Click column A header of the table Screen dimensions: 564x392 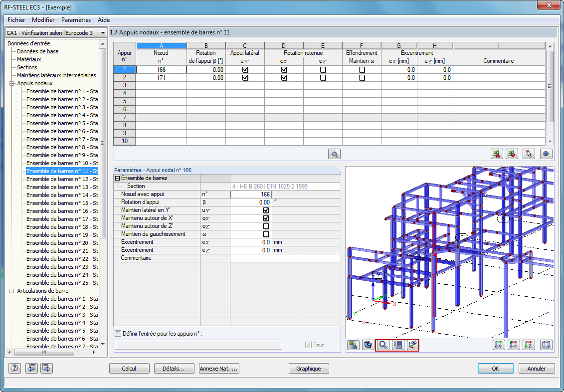tap(161, 46)
